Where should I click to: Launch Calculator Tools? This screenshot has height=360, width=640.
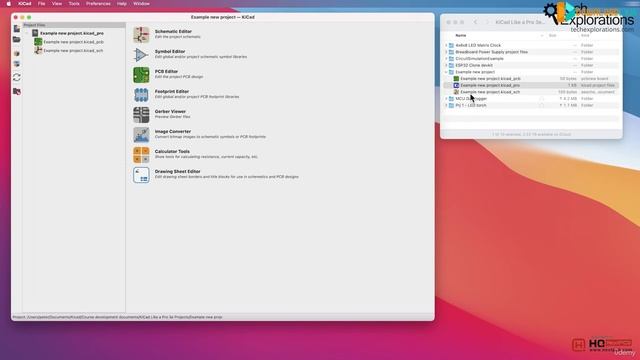(x=141, y=155)
